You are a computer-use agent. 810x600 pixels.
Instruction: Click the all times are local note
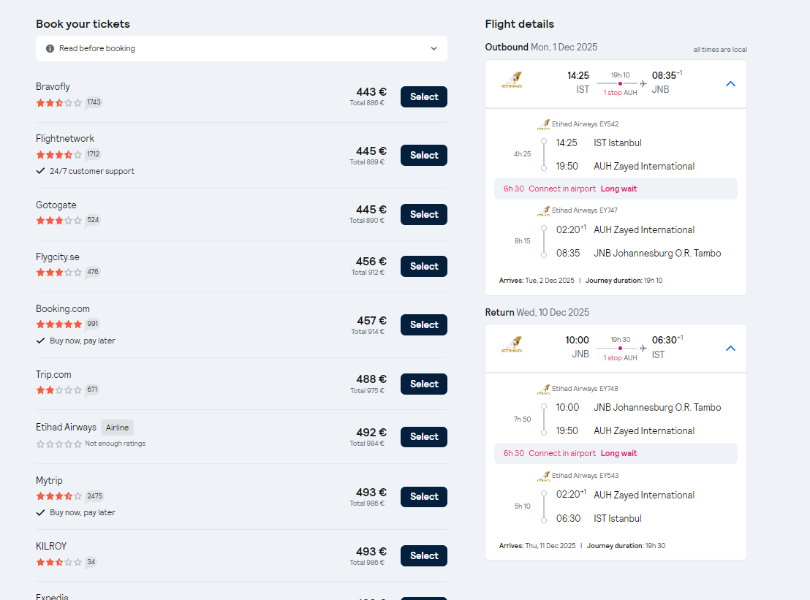pyautogui.click(x=720, y=50)
